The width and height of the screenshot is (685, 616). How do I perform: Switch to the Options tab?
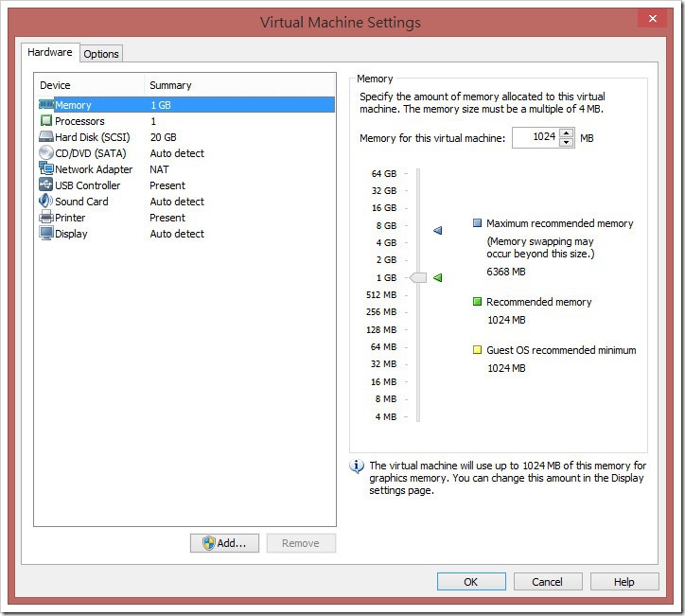101,54
